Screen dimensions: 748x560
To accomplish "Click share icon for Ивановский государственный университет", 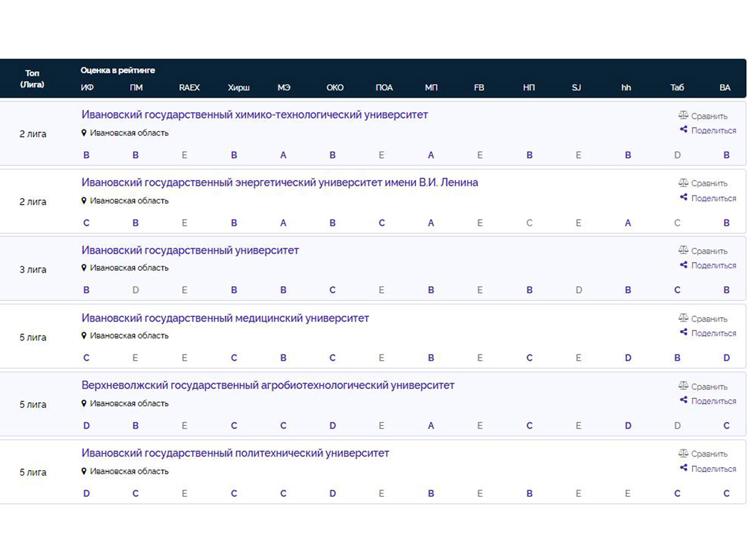I will click(x=683, y=265).
